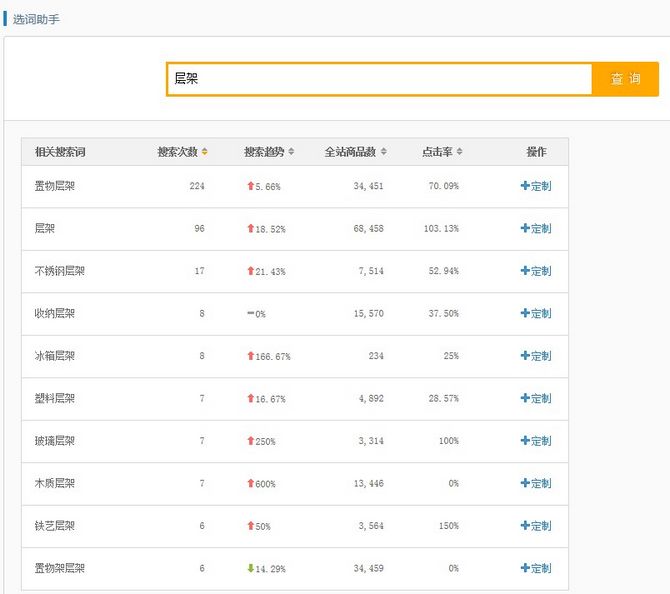Add 定制 for 收纳层架 row
The image size is (670, 594).
click(536, 313)
